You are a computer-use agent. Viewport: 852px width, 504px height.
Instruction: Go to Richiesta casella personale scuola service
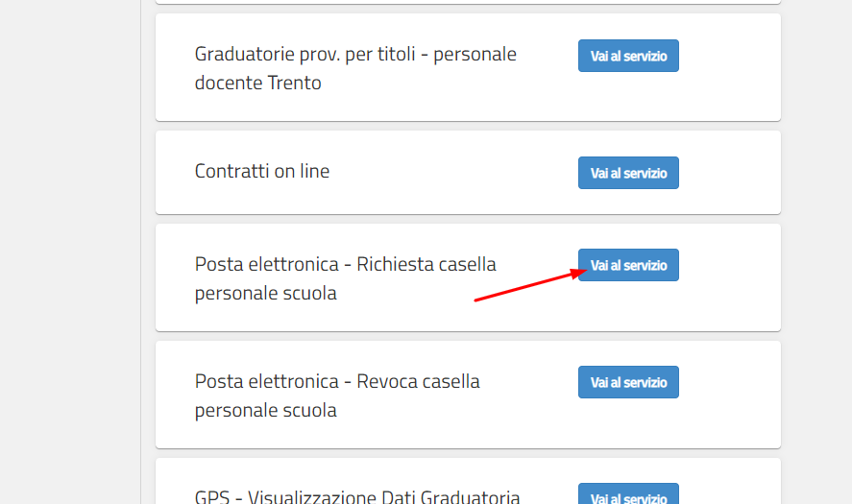coord(628,265)
